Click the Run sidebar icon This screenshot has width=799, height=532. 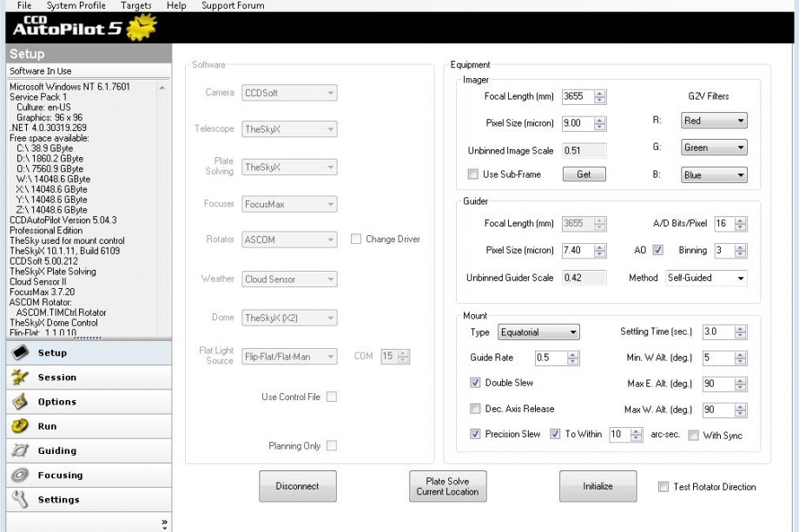[x=20, y=425]
